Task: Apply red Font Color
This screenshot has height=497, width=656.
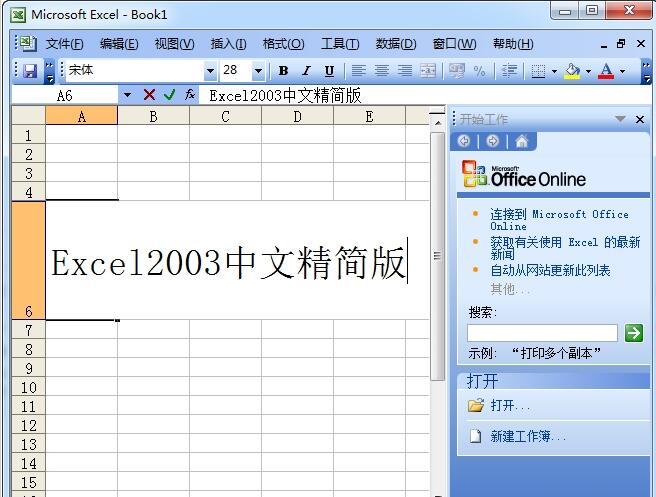Action: click(x=606, y=71)
